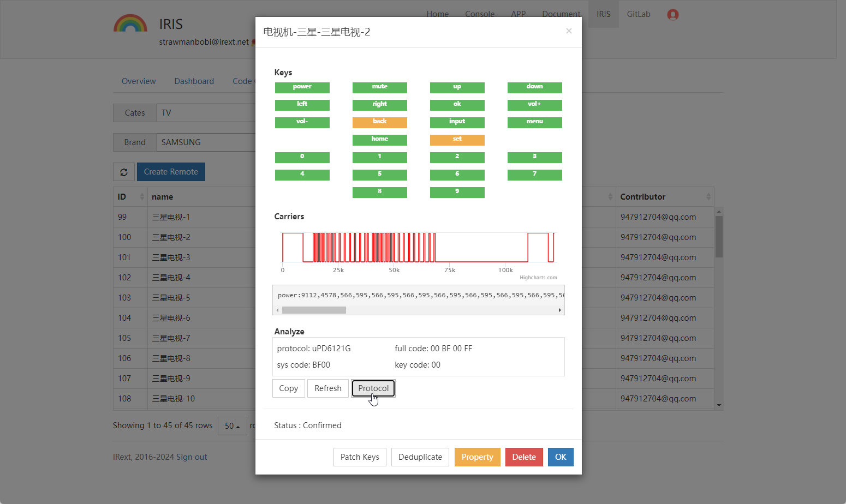The image size is (846, 504).
Task: Open the Cates TV dropdown
Action: coord(205,113)
